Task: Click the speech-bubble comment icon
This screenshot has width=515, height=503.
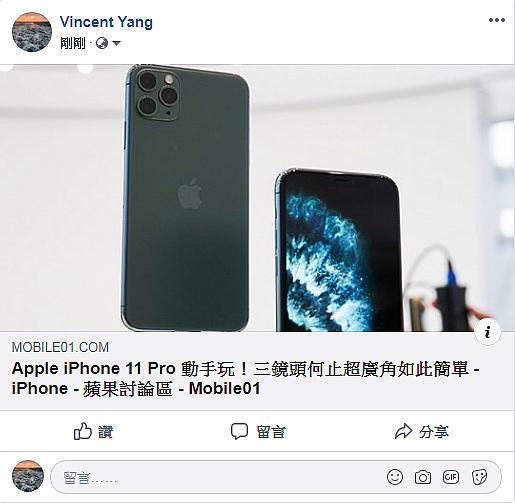Action: (239, 431)
